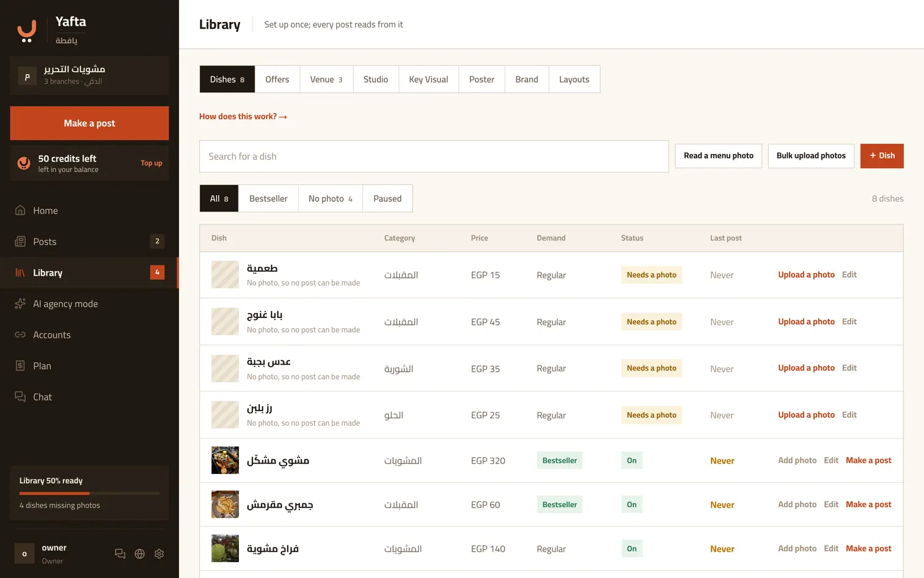Viewport: 924px width, 578px height.
Task: Click the Yafta logo icon
Action: [x=26, y=30]
